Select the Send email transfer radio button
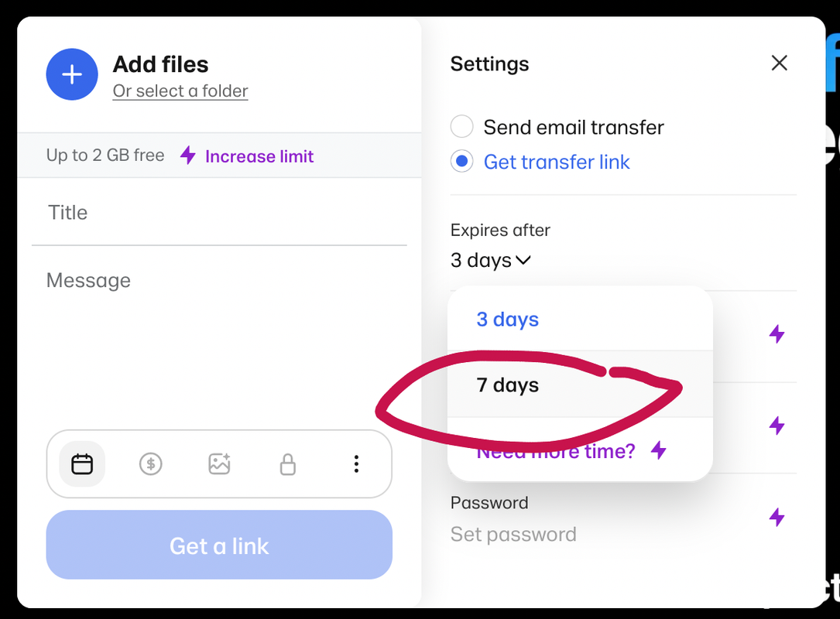This screenshot has height=619, width=840. pyautogui.click(x=461, y=127)
